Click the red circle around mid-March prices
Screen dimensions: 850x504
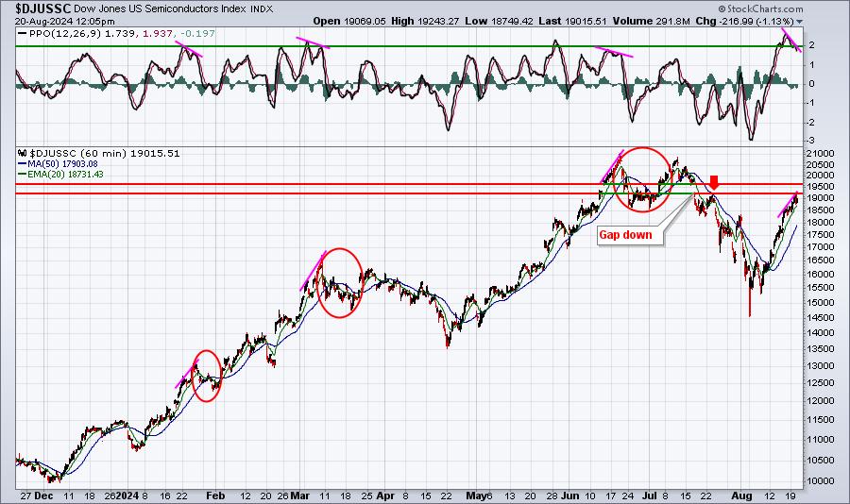339,282
